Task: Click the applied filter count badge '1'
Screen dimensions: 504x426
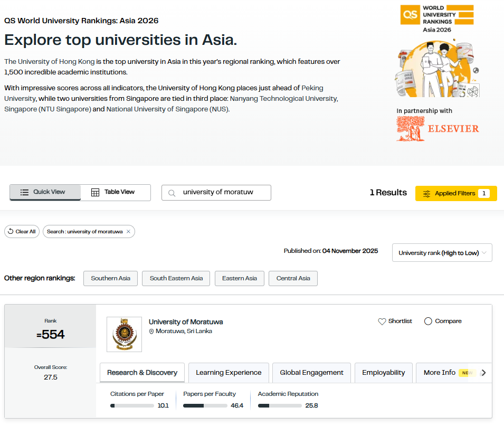Action: click(484, 194)
